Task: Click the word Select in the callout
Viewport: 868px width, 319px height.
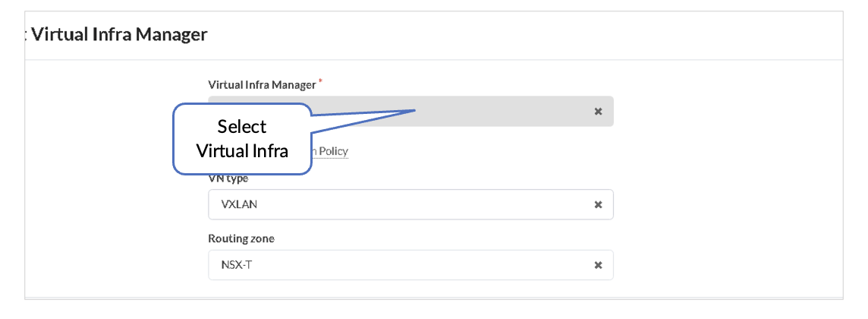Action: (x=242, y=126)
